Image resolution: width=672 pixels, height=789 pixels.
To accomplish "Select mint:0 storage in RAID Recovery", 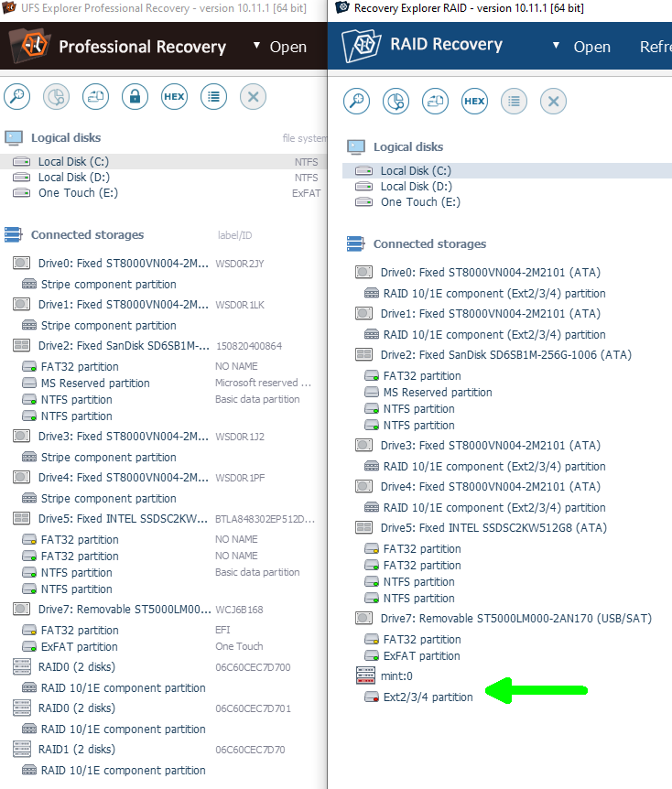I will tap(396, 676).
